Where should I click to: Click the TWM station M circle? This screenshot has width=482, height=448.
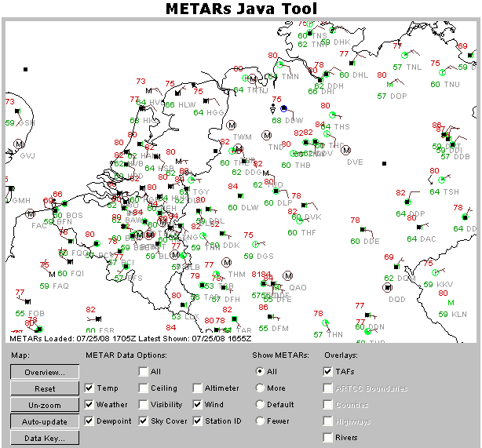click(232, 125)
